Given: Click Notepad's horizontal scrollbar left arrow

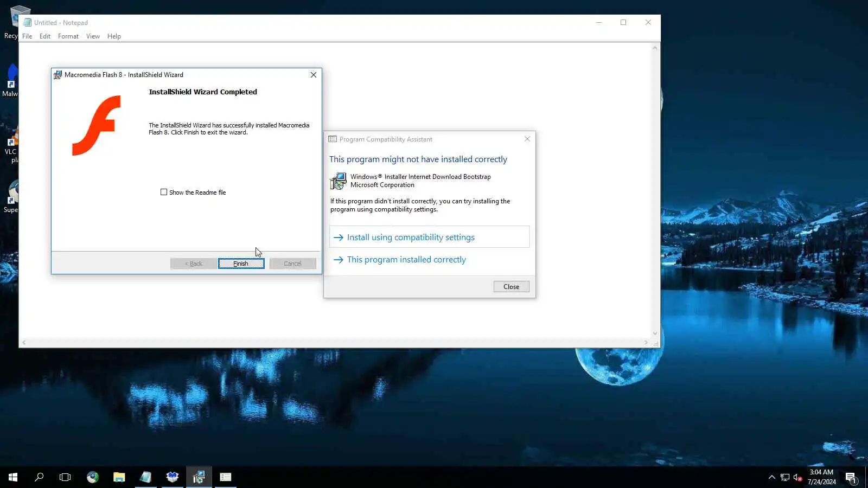Looking at the screenshot, I should (24, 343).
